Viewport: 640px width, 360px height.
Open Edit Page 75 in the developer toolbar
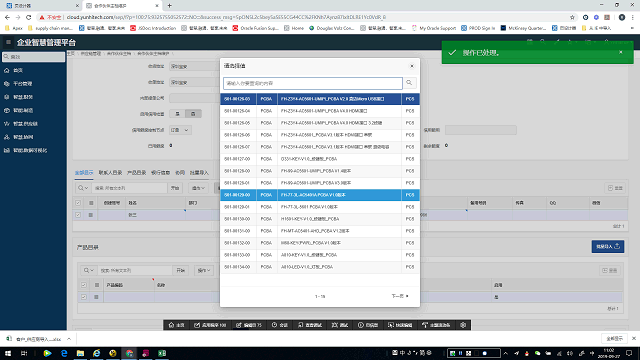(249, 325)
